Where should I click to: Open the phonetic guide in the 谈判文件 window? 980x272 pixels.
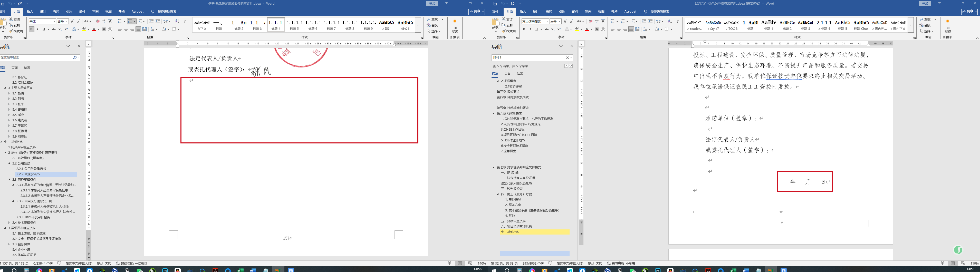point(597,21)
